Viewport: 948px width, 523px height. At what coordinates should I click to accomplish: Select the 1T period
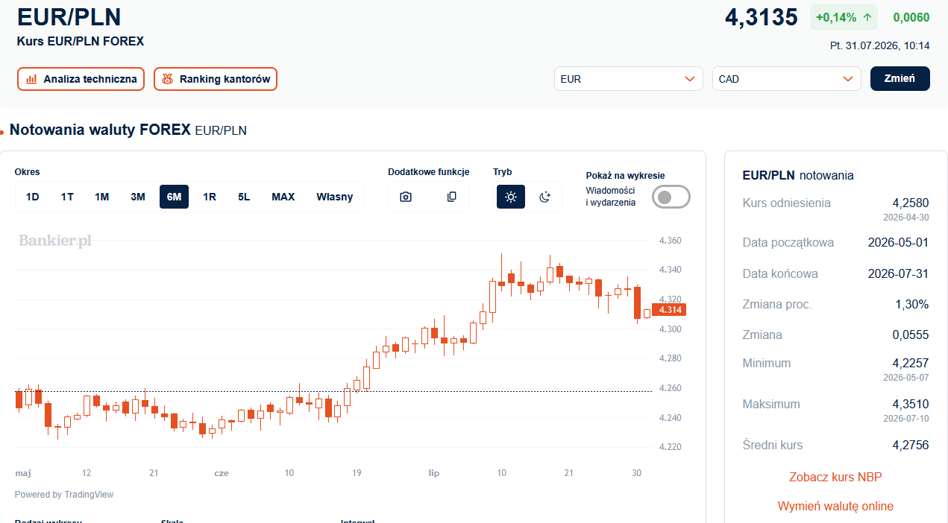click(67, 197)
